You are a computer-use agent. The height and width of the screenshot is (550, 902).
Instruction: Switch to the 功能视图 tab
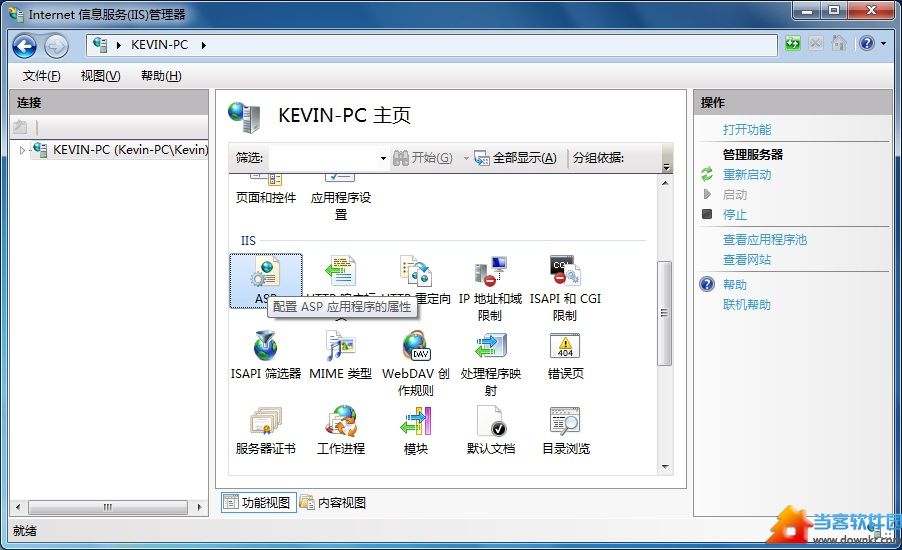259,502
